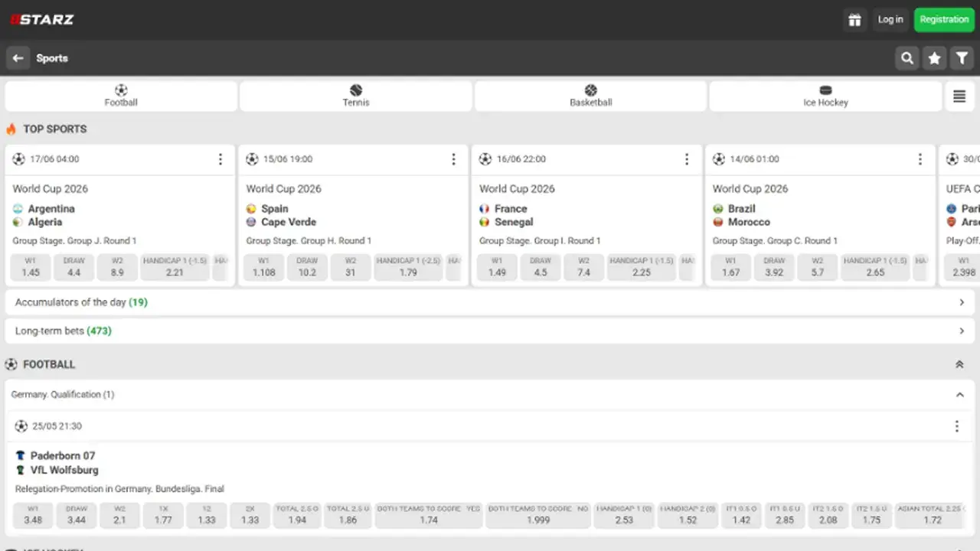The width and height of the screenshot is (980, 551).
Task: Click the 17/06 04:00 match time
Action: 54,159
